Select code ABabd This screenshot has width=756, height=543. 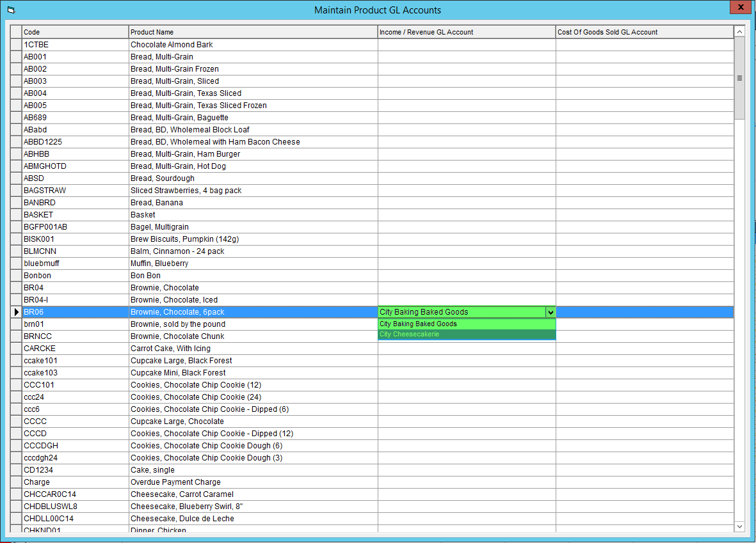point(75,130)
